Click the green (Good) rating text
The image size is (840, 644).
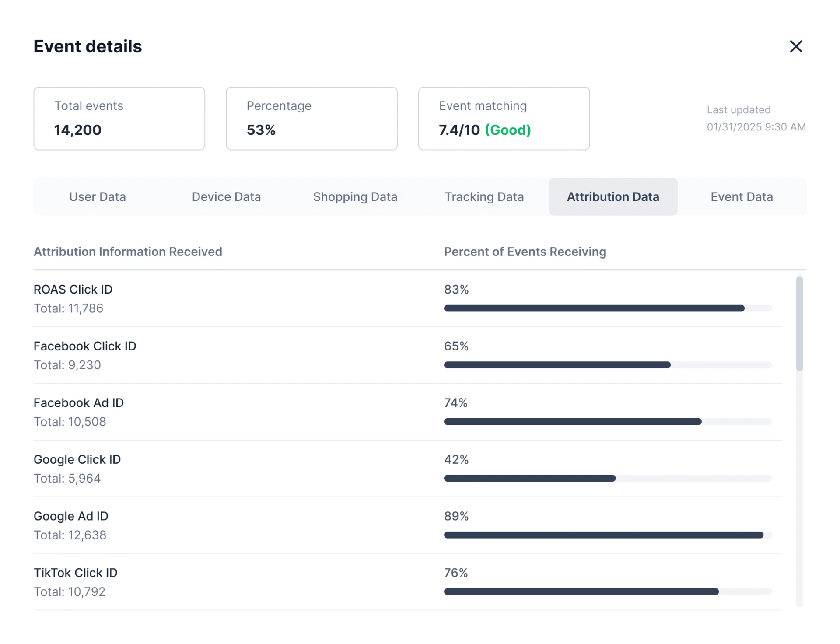(508, 130)
